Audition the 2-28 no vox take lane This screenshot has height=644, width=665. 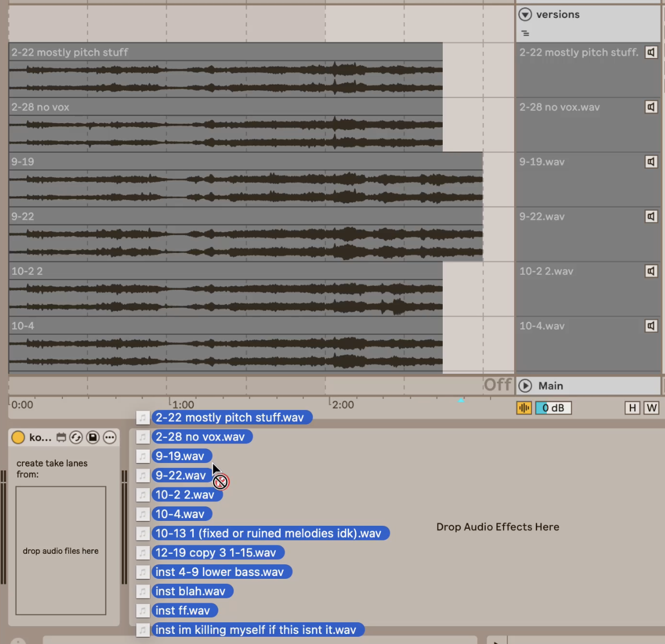[x=651, y=107]
